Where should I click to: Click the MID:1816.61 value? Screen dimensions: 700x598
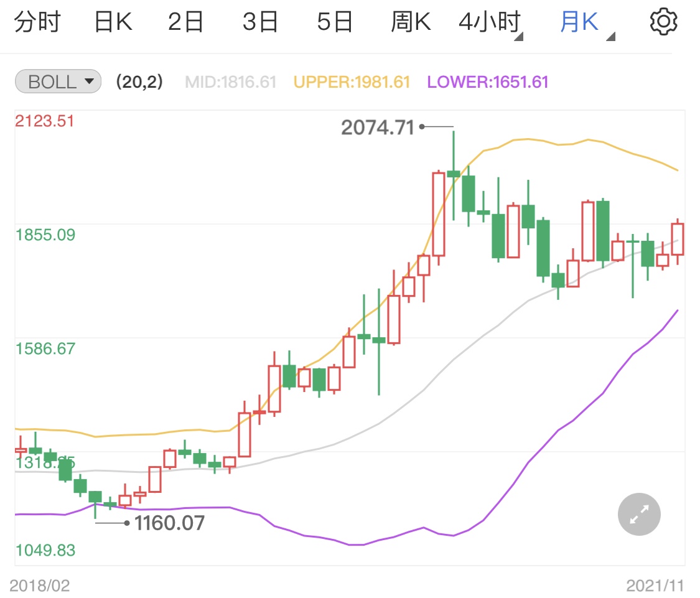(231, 82)
